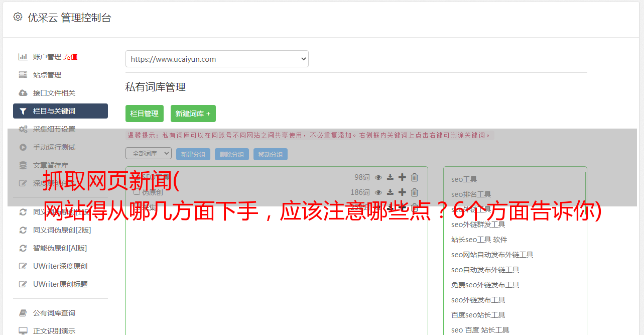The height and width of the screenshot is (335, 644).
Task: Click the keyword seo工具
Action: coord(464,179)
